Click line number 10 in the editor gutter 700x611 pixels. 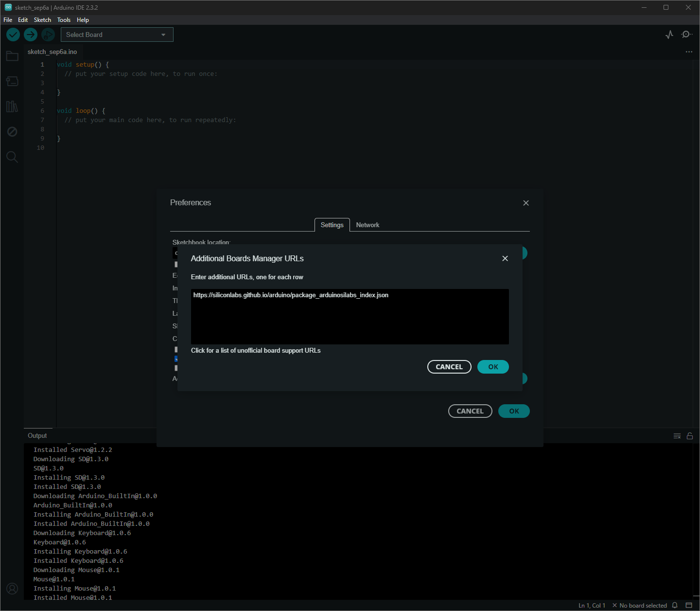(40, 148)
